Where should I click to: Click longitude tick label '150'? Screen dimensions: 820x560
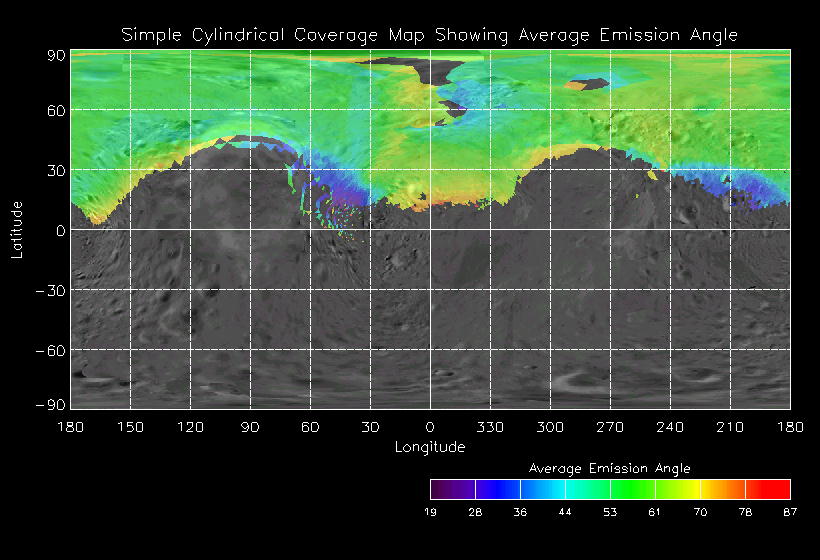point(130,427)
